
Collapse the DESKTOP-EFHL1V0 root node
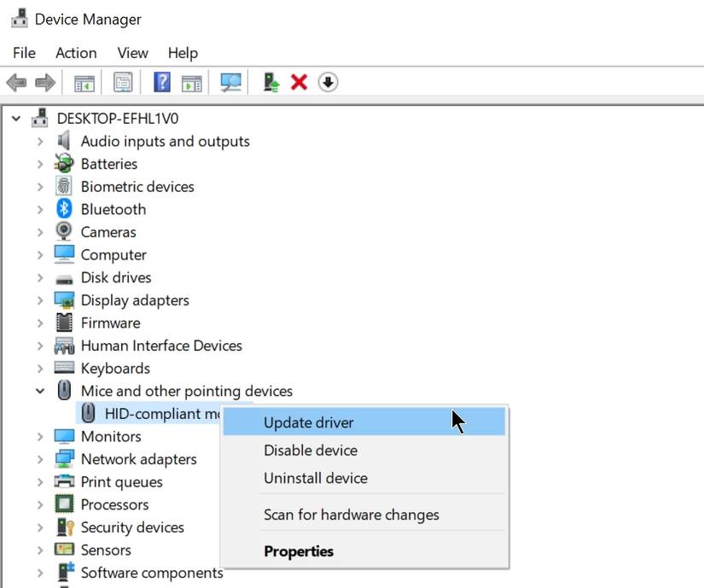click(16, 119)
